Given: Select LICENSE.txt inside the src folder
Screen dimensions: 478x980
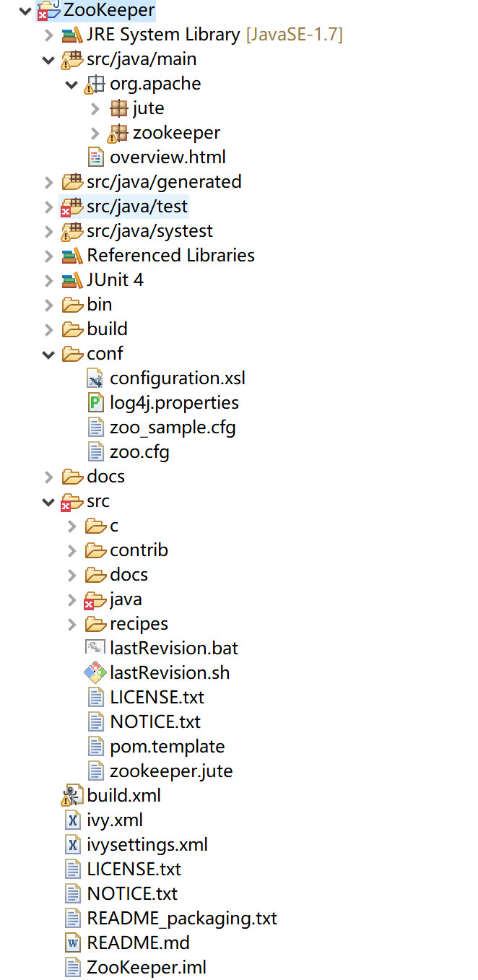Looking at the screenshot, I should 157,698.
